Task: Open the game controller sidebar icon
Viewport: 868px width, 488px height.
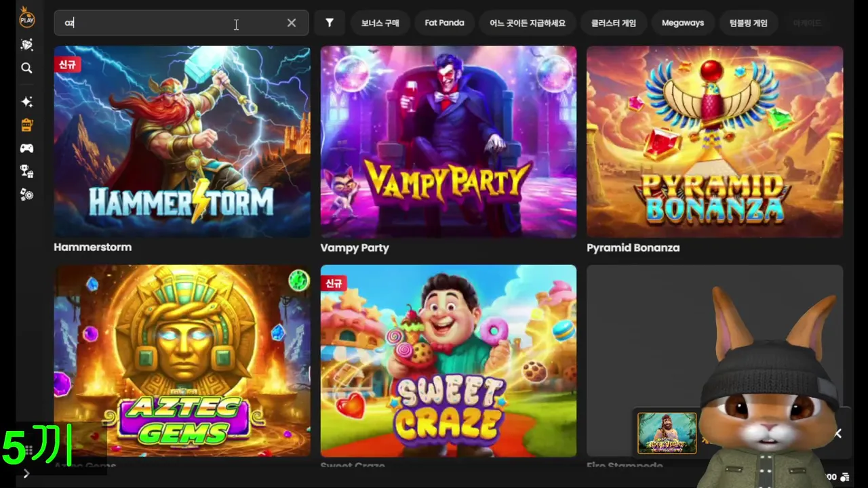Action: tap(26, 148)
